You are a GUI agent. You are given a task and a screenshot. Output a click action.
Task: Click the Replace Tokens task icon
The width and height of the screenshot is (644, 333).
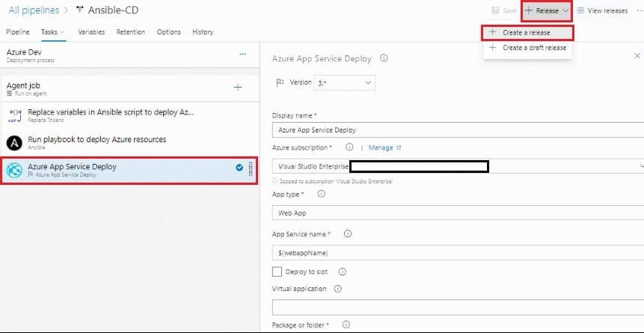15,116
